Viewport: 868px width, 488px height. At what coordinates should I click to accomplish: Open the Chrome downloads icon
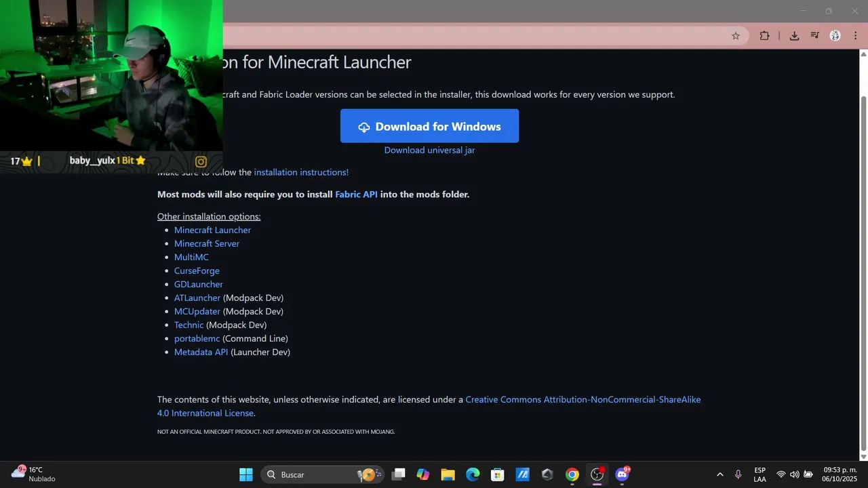coord(794,36)
